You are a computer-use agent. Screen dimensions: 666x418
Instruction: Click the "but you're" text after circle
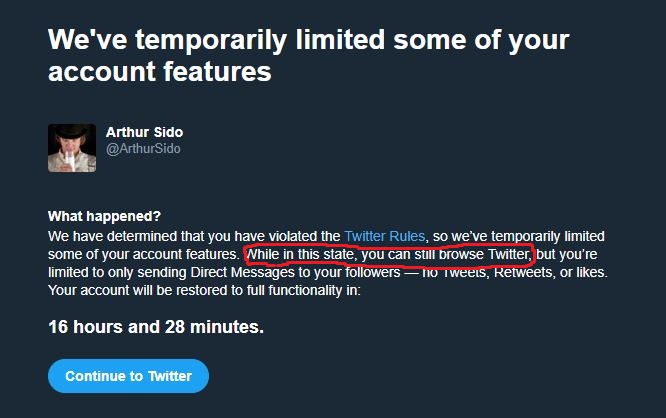[x=567, y=254]
